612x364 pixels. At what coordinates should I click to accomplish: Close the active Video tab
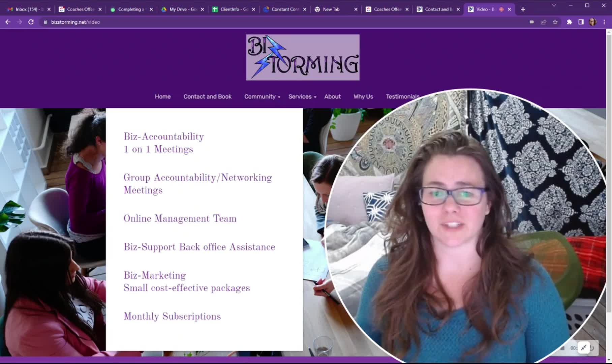[509, 9]
